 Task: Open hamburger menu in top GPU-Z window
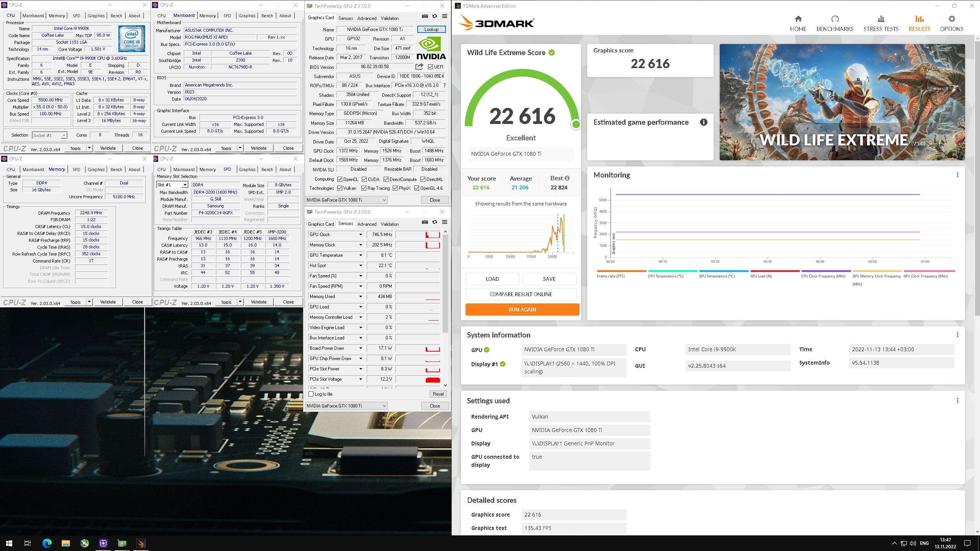(x=444, y=16)
